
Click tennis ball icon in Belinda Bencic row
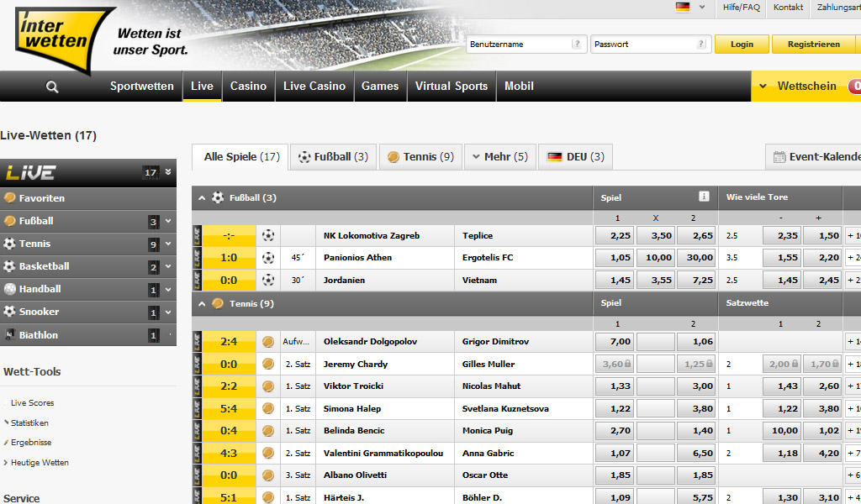coord(268,431)
